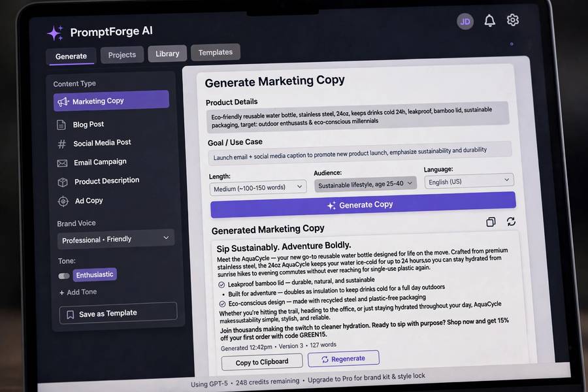Select Marketing Copy content type

(111, 101)
